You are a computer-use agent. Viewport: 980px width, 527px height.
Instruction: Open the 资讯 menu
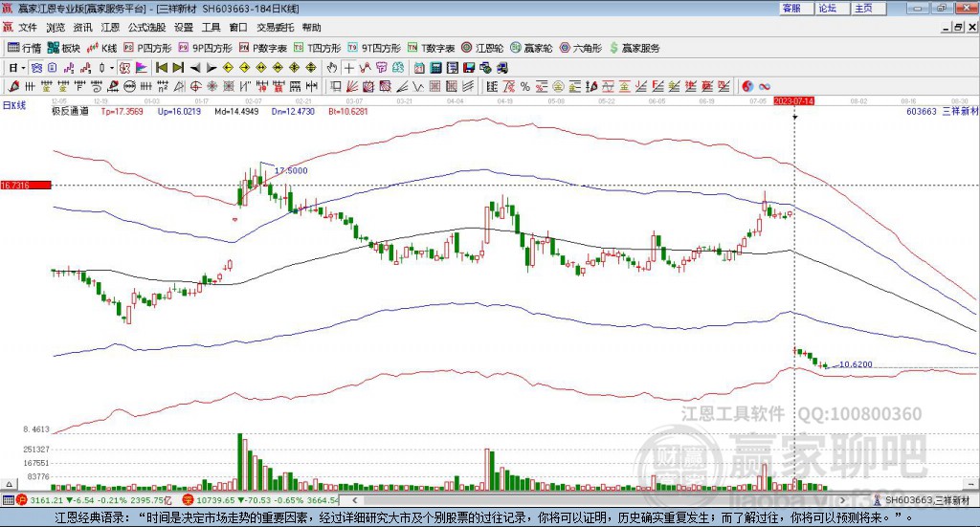point(82,28)
